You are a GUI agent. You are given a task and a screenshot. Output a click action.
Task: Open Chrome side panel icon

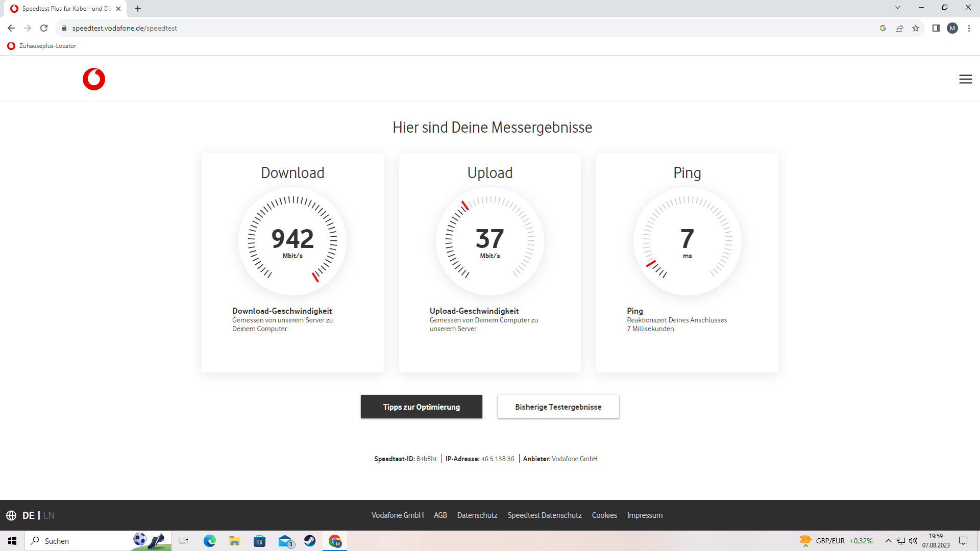pos(936,28)
